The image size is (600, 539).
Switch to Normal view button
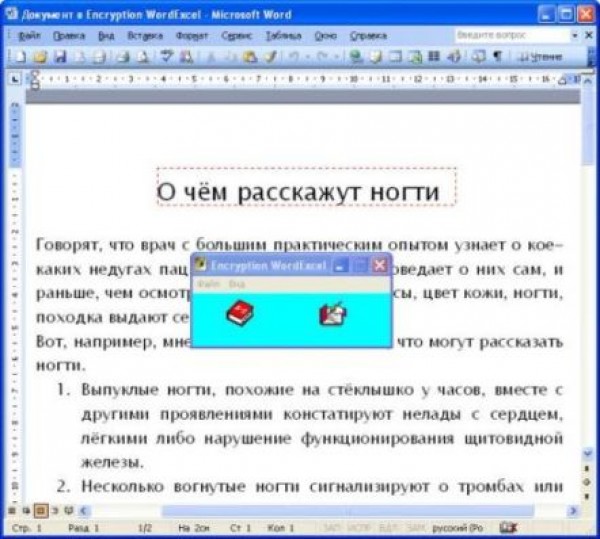click(x=11, y=510)
